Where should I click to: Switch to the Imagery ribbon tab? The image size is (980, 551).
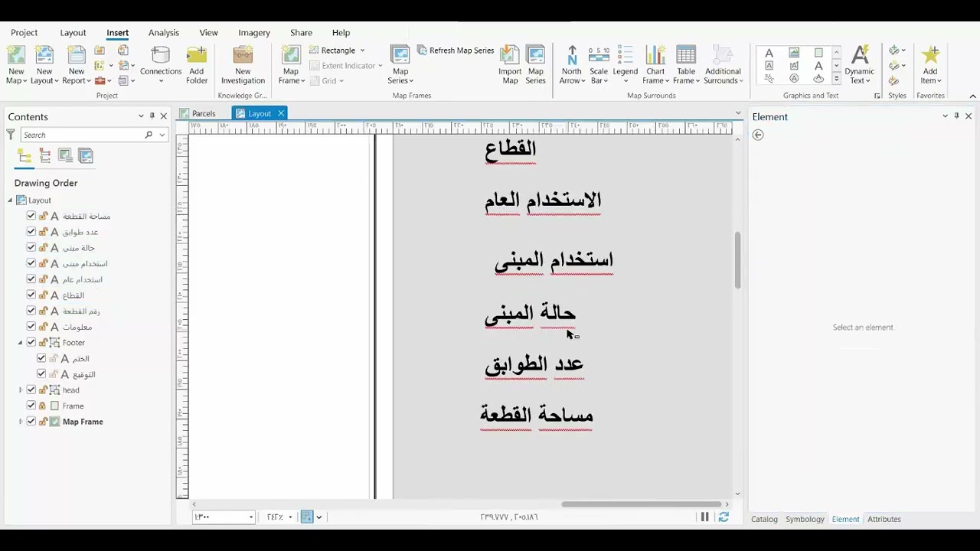click(x=253, y=33)
